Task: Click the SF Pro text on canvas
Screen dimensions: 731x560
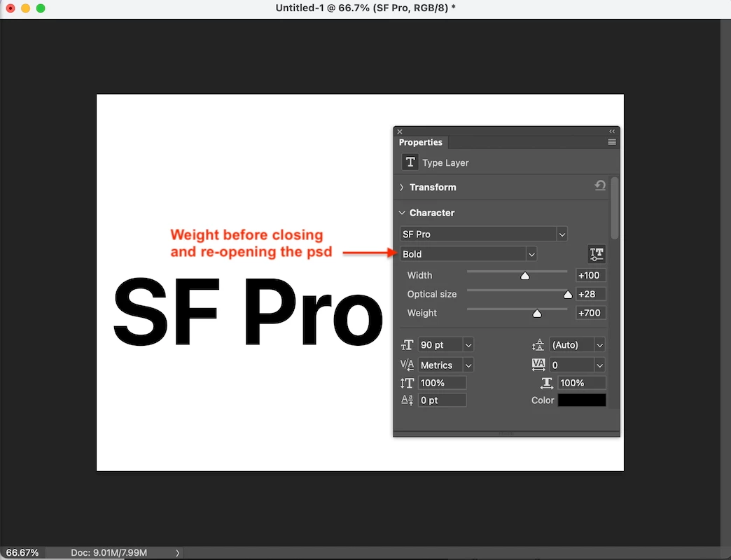Action: pyautogui.click(x=248, y=311)
